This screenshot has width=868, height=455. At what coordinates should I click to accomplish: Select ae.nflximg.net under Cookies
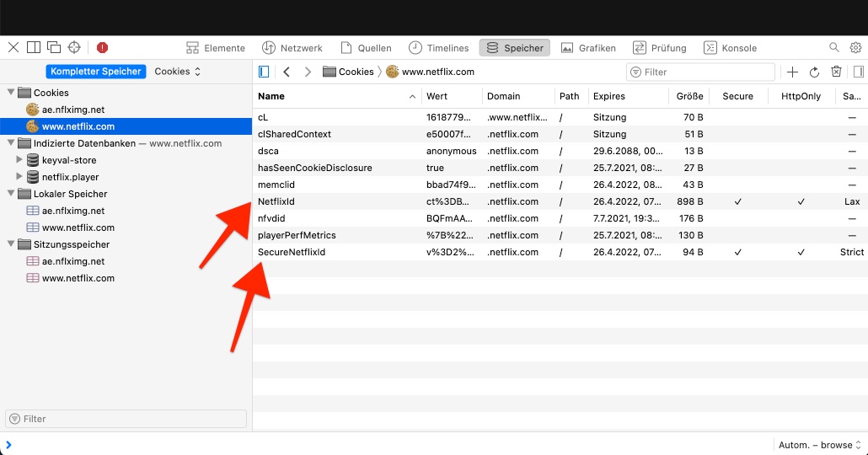pos(73,110)
